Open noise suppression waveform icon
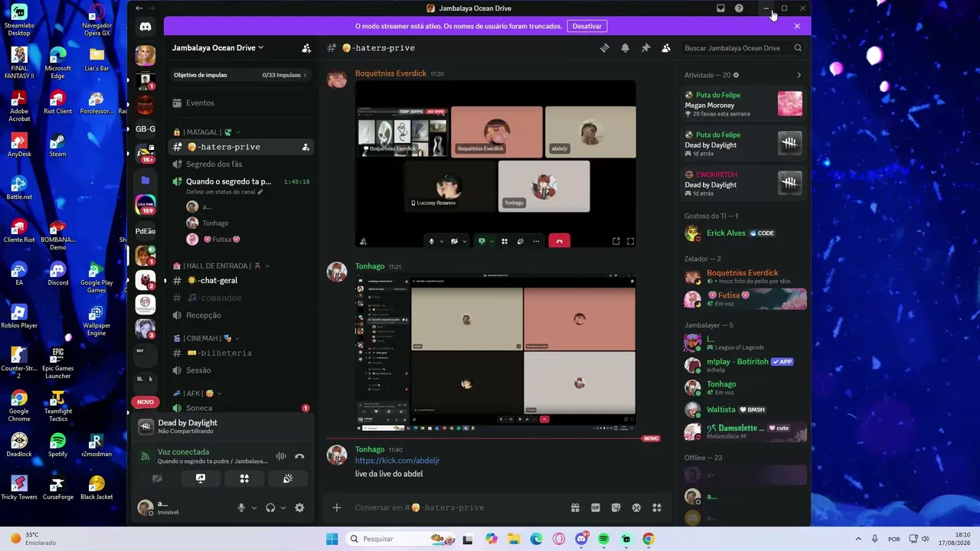980x551 pixels. (x=281, y=456)
